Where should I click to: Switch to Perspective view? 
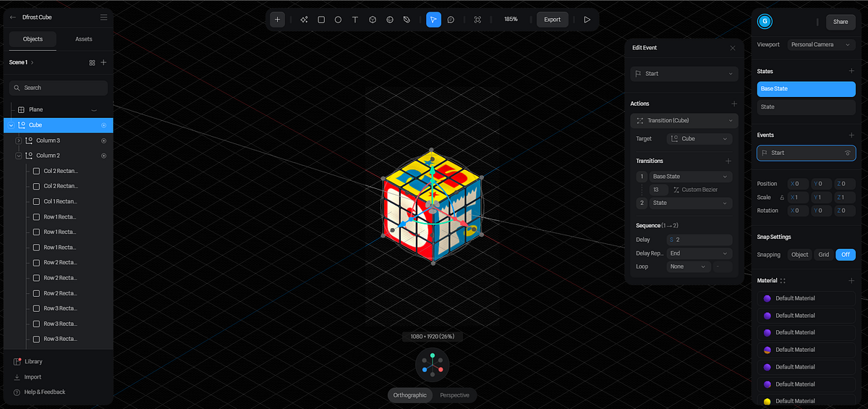click(x=454, y=395)
